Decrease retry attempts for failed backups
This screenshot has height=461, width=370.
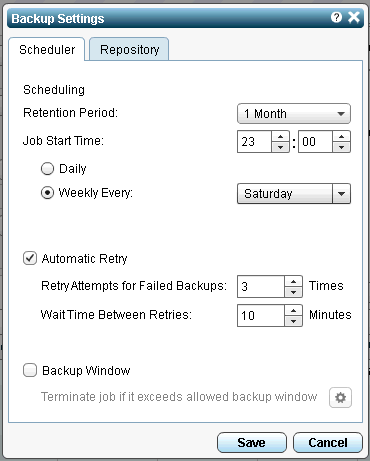point(293,292)
